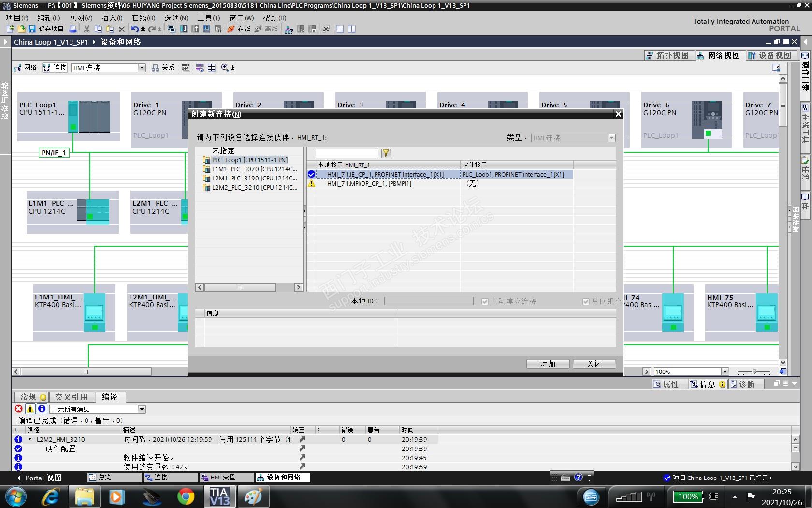
Task: Click the upload from device icon
Action: pos(195,29)
